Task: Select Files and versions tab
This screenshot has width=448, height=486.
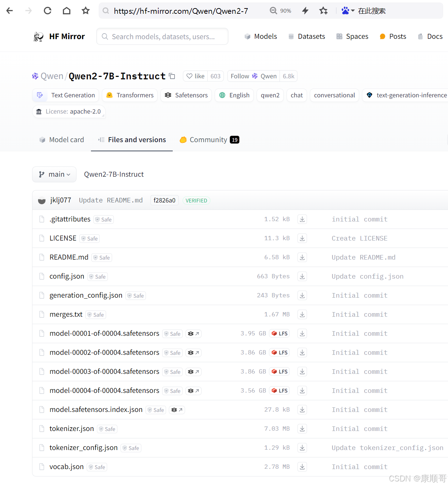Action: [x=132, y=140]
